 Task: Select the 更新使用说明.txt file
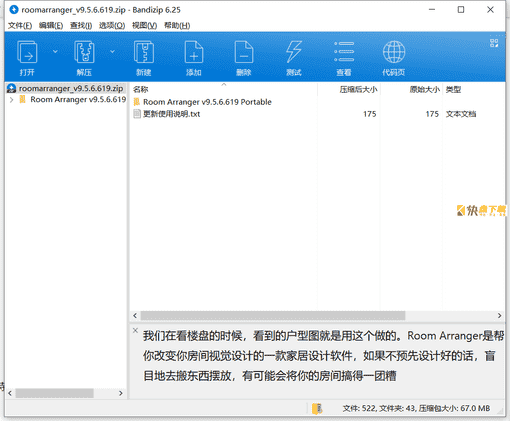click(x=172, y=114)
